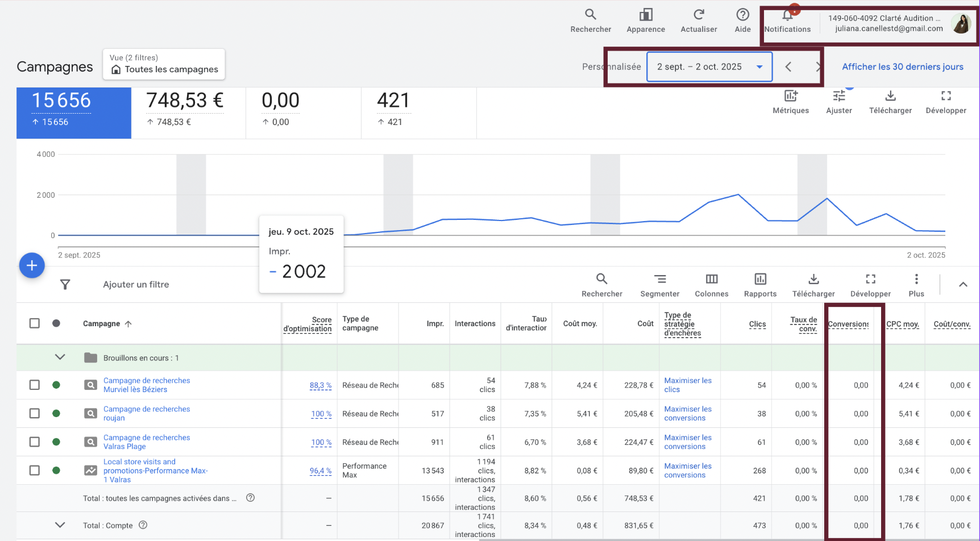Open the Vue Toutes les campagnes selector
980x541 pixels.
(164, 64)
